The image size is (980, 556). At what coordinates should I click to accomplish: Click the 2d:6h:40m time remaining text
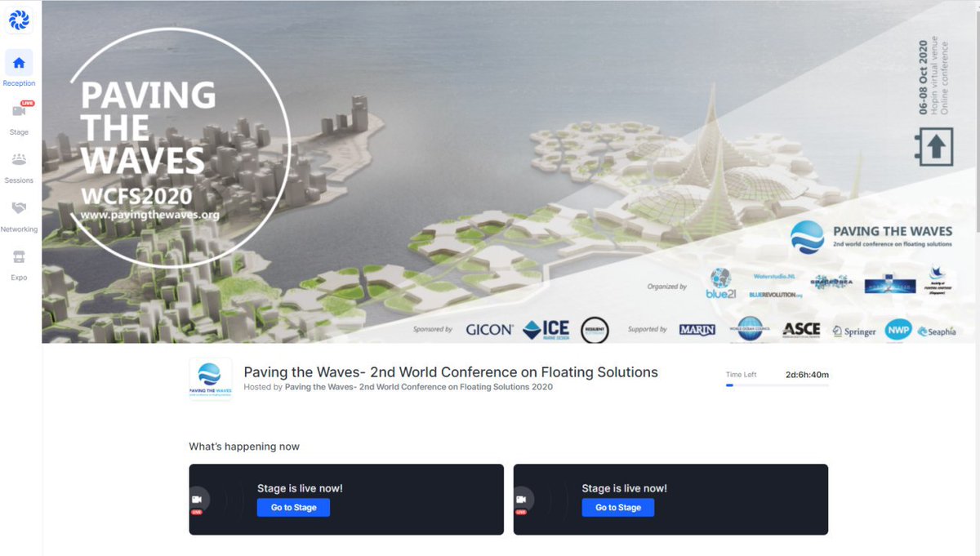click(x=807, y=375)
